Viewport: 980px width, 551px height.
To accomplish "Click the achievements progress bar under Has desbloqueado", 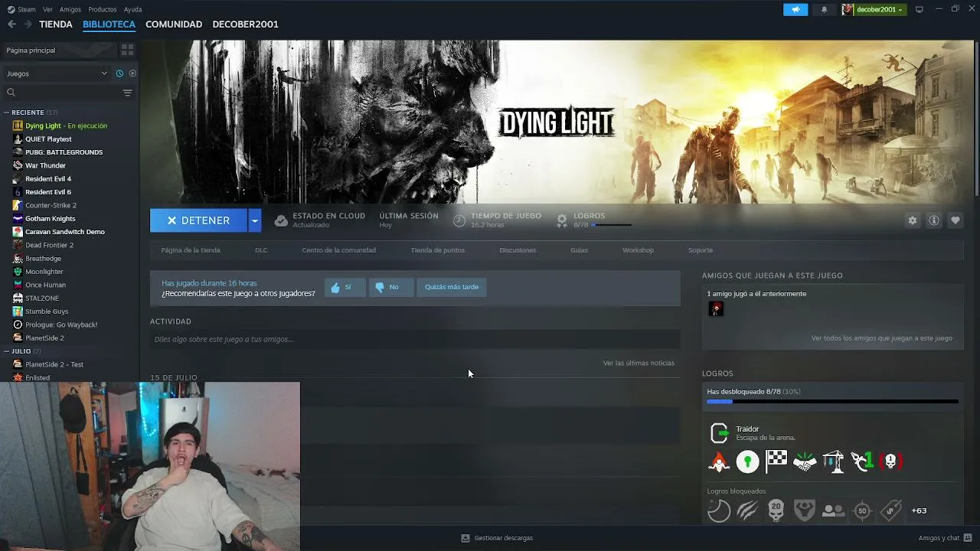I will (x=832, y=401).
